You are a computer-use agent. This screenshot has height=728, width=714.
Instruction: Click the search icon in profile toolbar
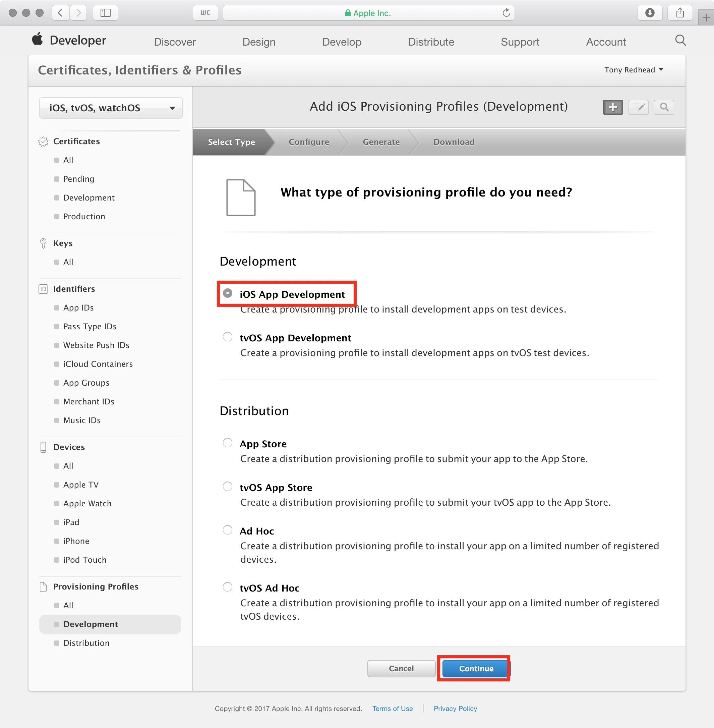click(x=664, y=107)
